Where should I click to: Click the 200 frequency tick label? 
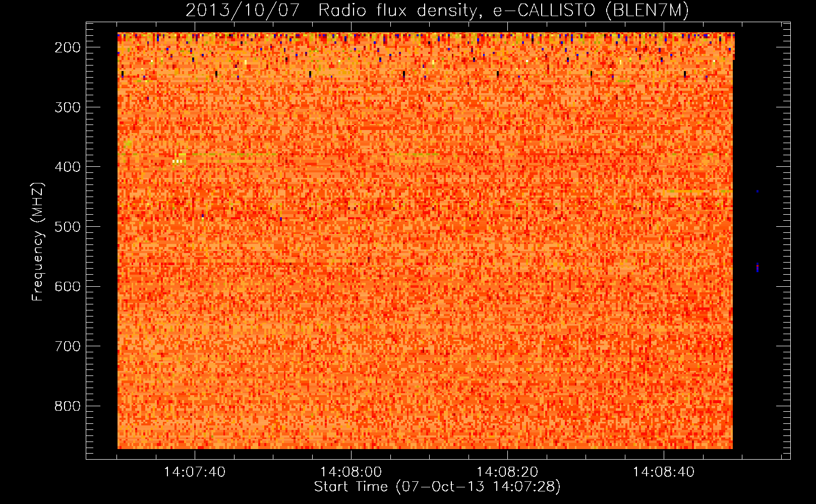68,47
